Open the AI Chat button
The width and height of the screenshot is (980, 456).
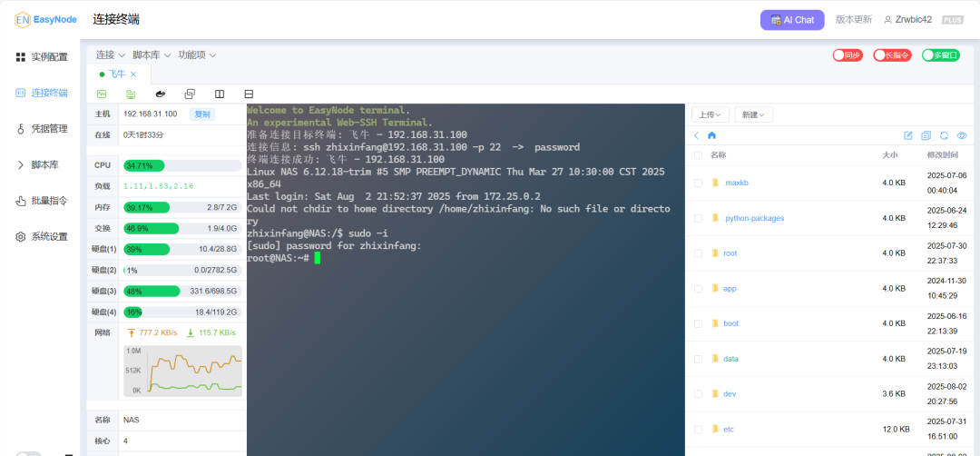(792, 20)
